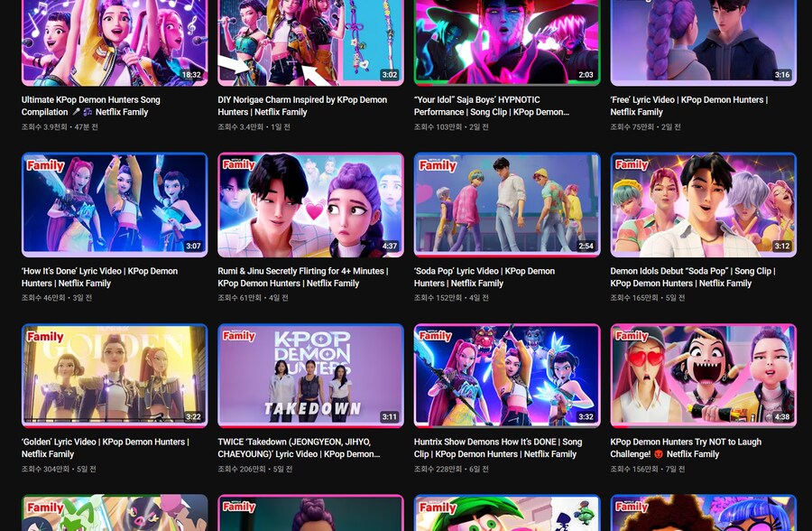Screen dimensions: 812x531
Task: Click the '조회수 165만회 • 5일 전' metadata
Action: [647, 298]
